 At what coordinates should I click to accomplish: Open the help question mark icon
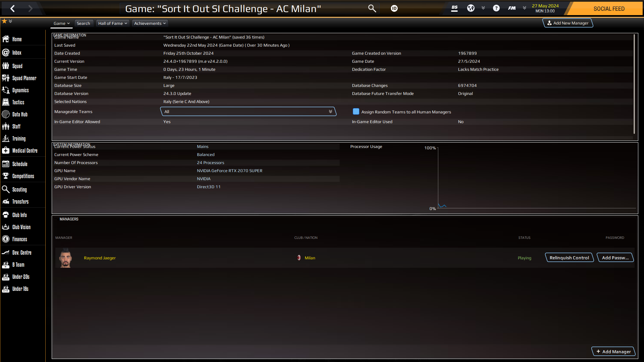[x=496, y=8]
